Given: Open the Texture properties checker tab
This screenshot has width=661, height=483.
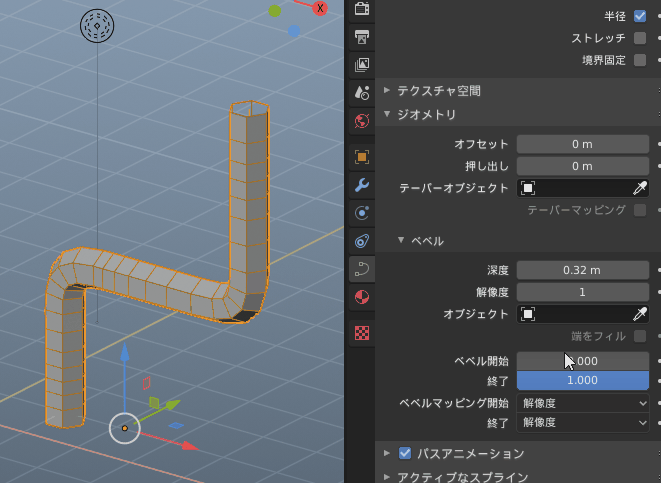Looking at the screenshot, I should pos(362,333).
